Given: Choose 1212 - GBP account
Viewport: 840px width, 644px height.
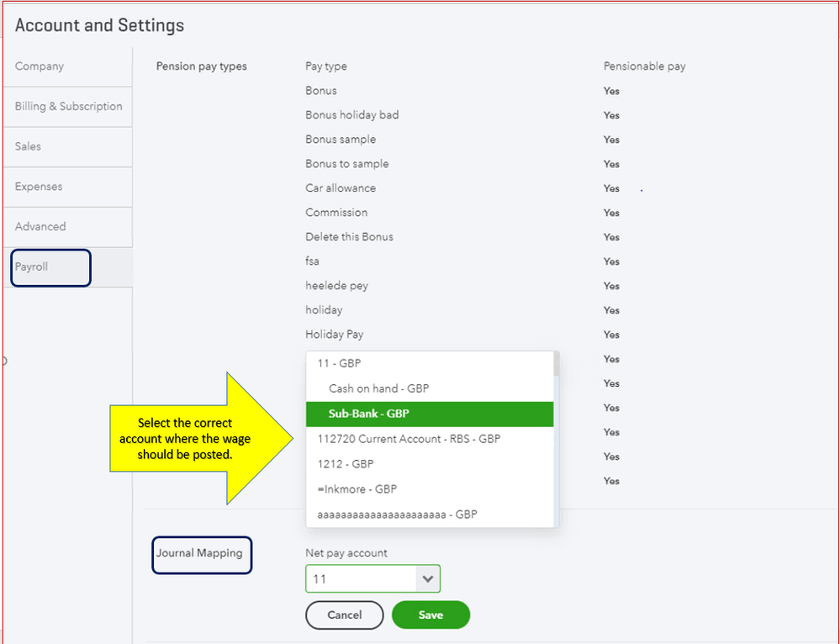Looking at the screenshot, I should [346, 464].
